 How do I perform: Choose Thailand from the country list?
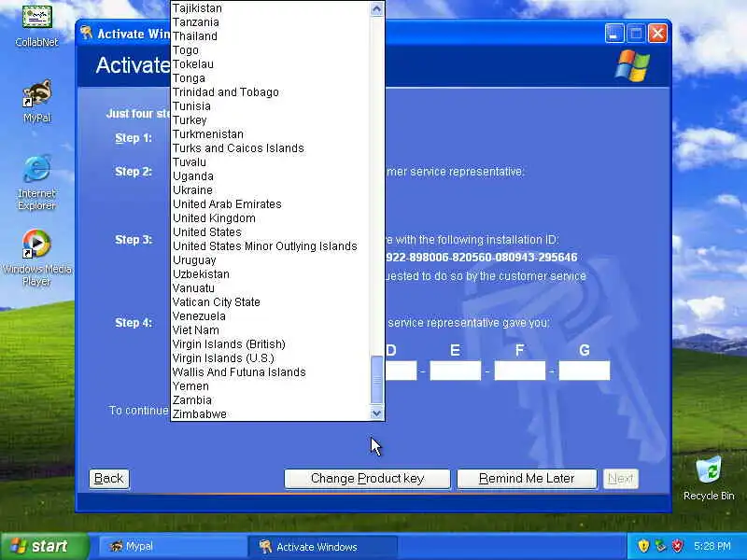tap(270, 36)
